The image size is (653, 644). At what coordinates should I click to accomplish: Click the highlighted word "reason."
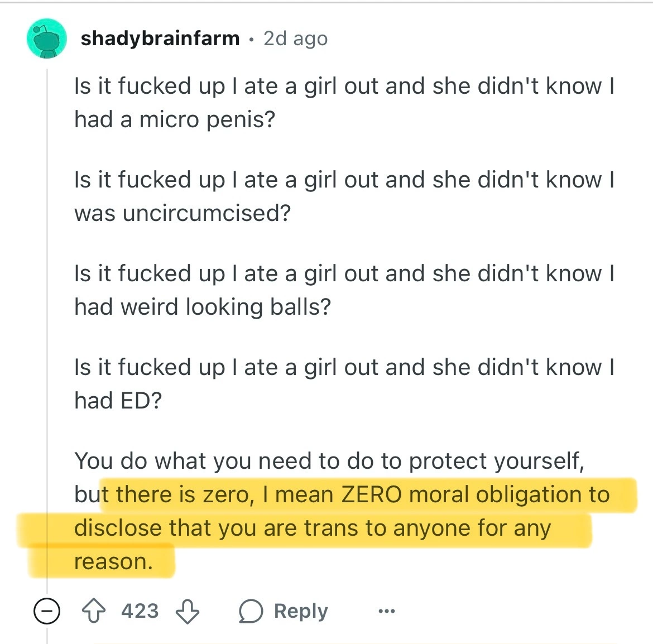(x=114, y=561)
